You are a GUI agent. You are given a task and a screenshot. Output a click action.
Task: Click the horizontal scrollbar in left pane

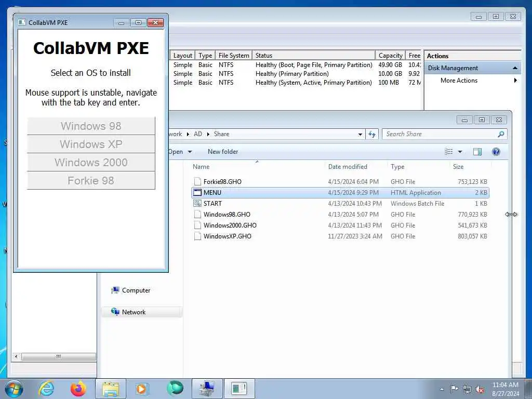click(x=58, y=356)
